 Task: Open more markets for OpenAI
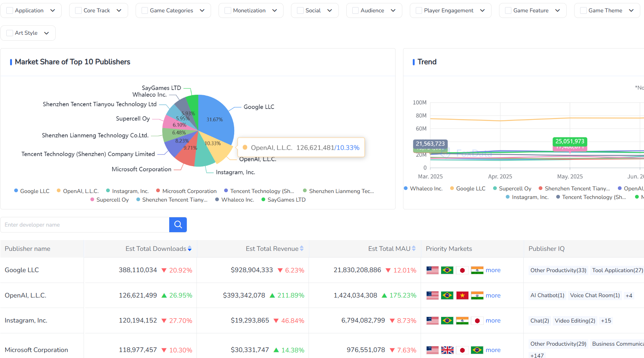coord(493,296)
